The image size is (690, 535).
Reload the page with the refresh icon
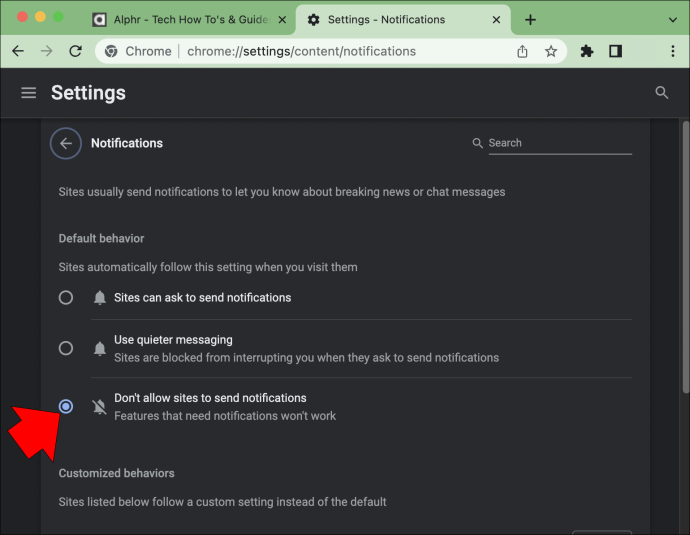pyautogui.click(x=76, y=51)
